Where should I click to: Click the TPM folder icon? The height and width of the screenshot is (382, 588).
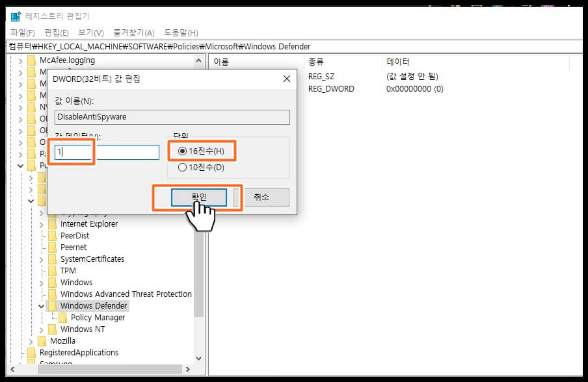[x=53, y=271]
